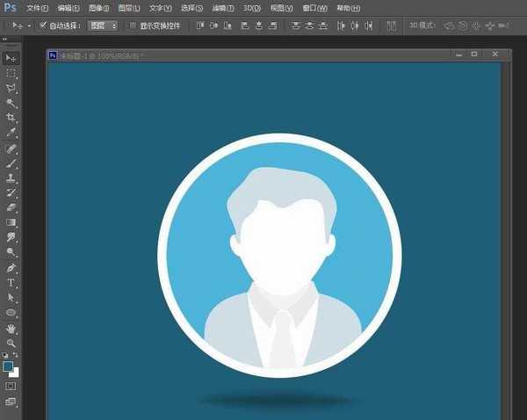Uncheck the 自动选择 checkbox

coord(43,25)
